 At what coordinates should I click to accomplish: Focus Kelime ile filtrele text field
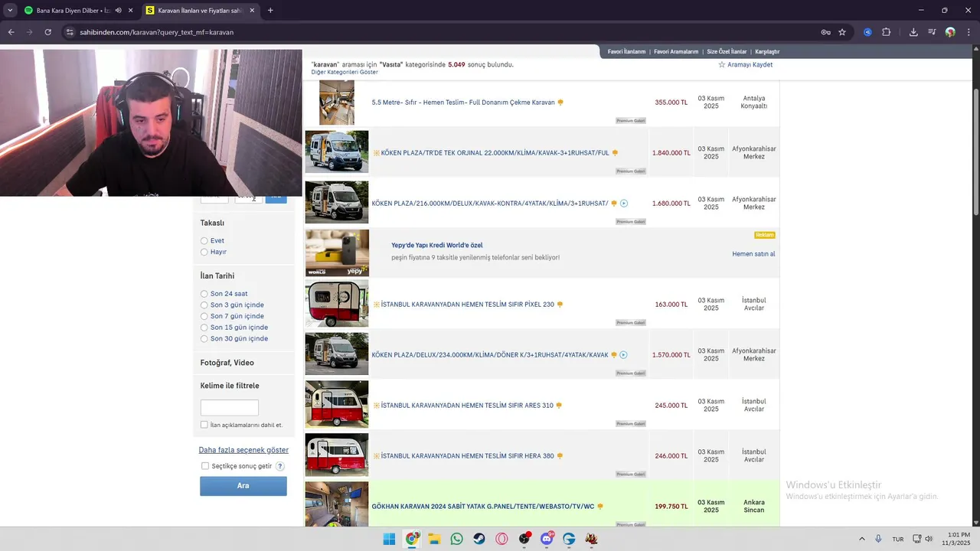coord(230,408)
